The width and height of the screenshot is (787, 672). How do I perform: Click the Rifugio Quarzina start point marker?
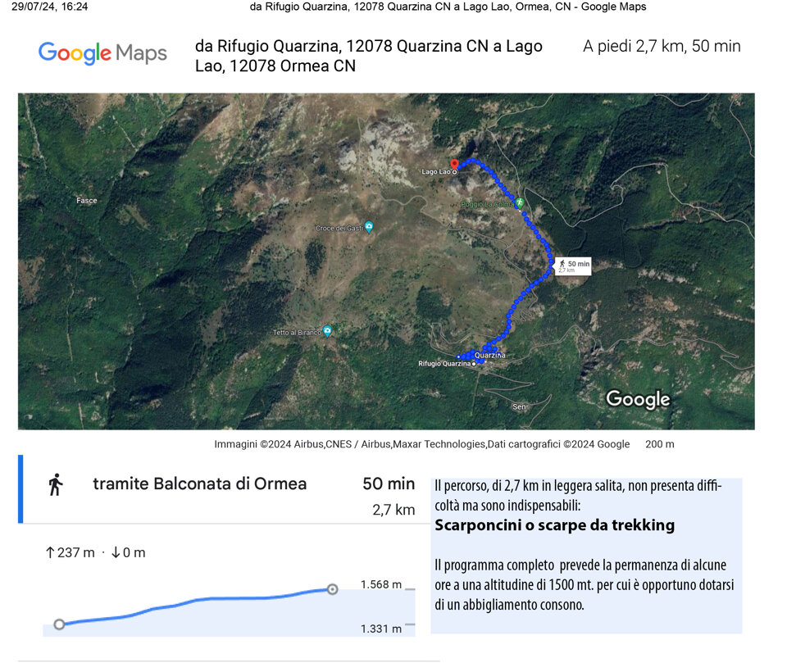coord(474,363)
